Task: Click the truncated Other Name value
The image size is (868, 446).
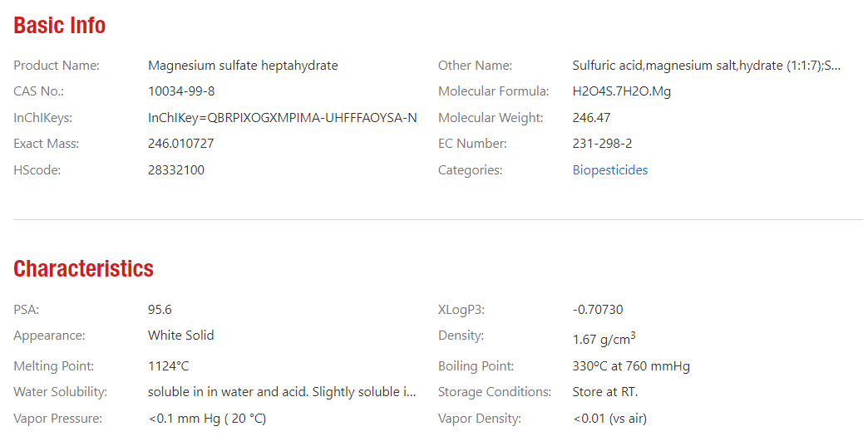Action: [x=707, y=66]
